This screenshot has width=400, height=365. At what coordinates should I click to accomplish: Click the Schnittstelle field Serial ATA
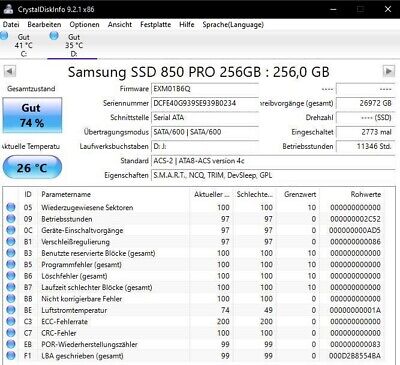click(205, 118)
